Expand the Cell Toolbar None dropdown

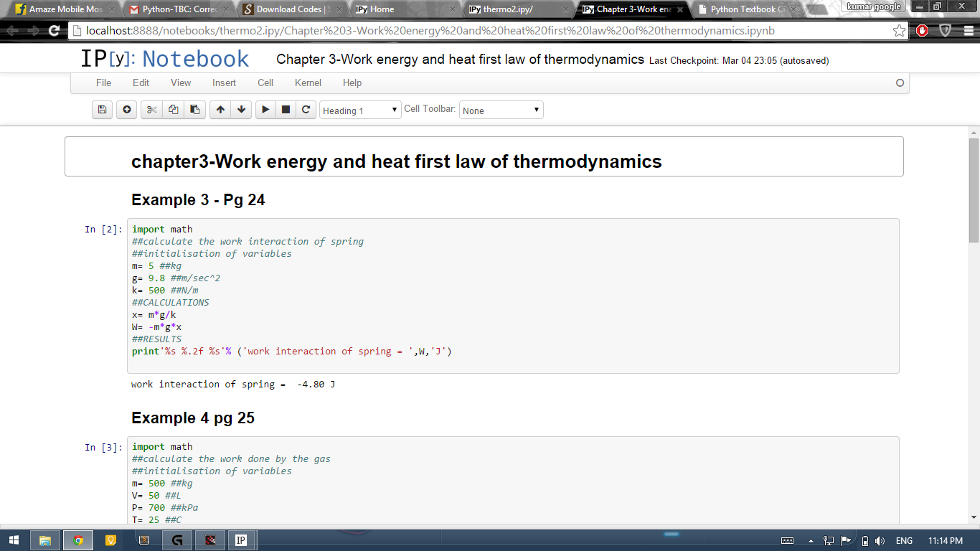point(501,110)
